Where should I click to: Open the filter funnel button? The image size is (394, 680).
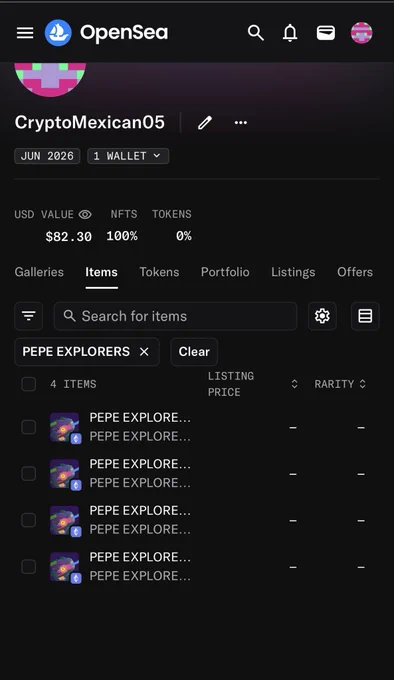(29, 316)
